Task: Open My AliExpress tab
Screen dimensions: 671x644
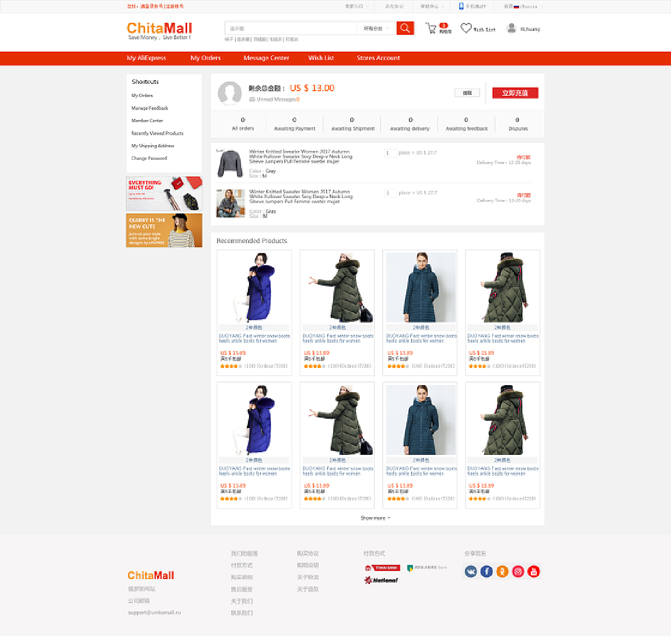Action: [146, 58]
